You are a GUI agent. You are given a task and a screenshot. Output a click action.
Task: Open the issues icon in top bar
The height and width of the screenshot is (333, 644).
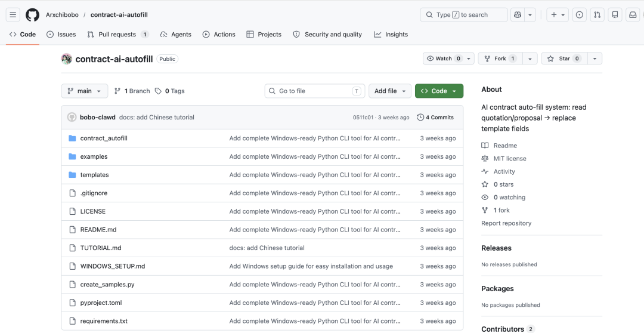coord(579,15)
